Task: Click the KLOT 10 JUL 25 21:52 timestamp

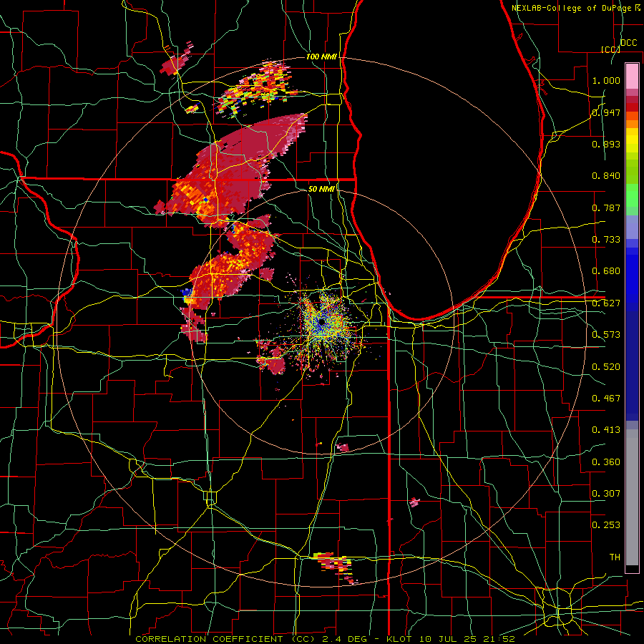Action: pos(451,639)
